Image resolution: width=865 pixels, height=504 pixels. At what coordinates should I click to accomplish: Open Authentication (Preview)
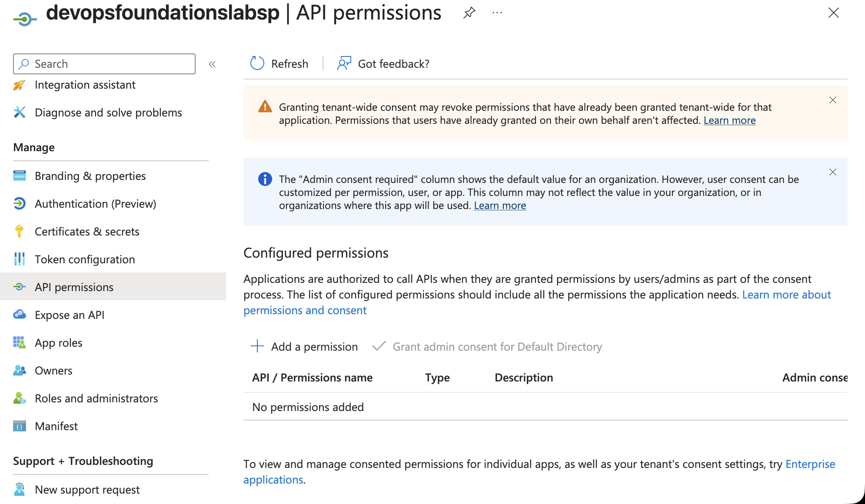point(95,204)
